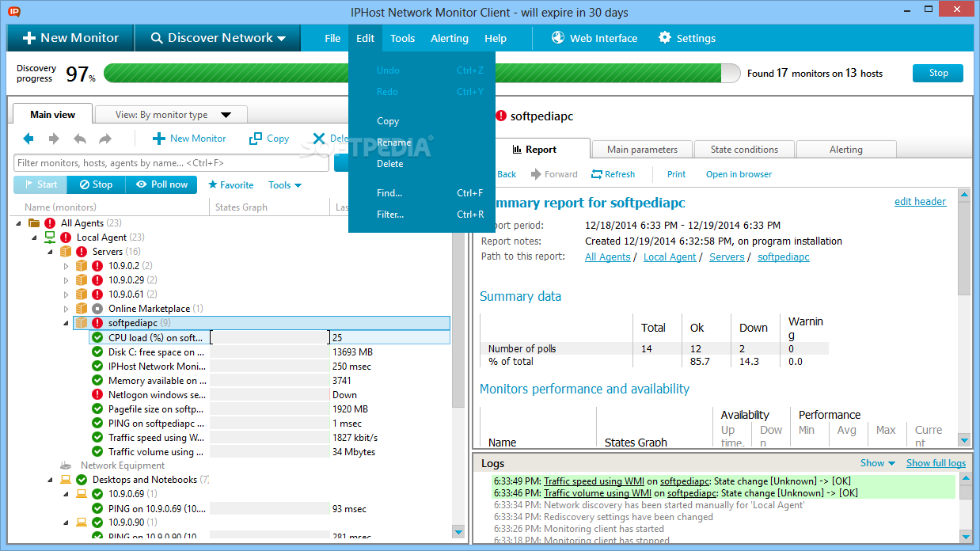Expand the 10.9.0.29 host node

[66, 280]
